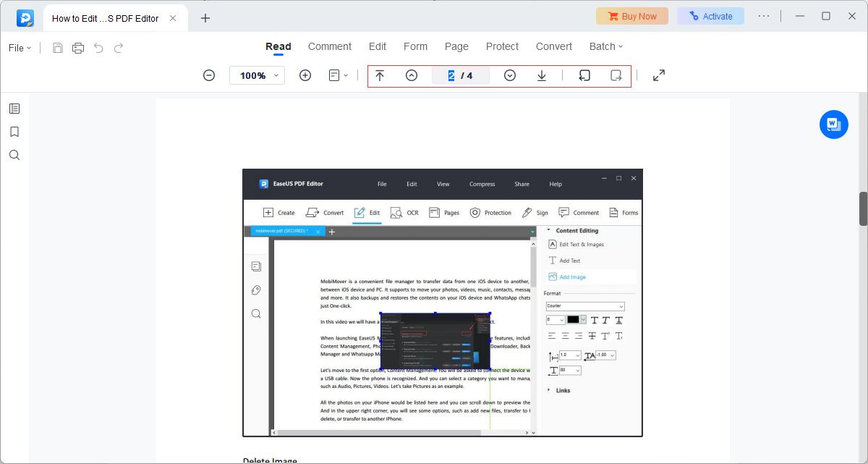Viewport: 868px width, 464px height.
Task: Open the three-dots more options menu
Action: (765, 16)
